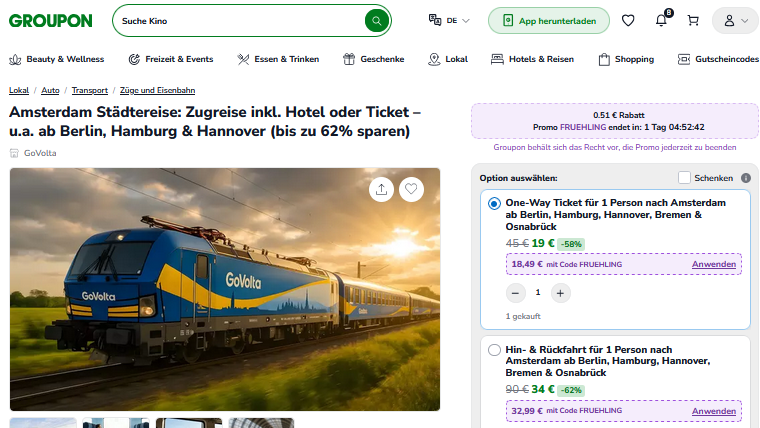Open the Hotels & Reisen category

532,59
